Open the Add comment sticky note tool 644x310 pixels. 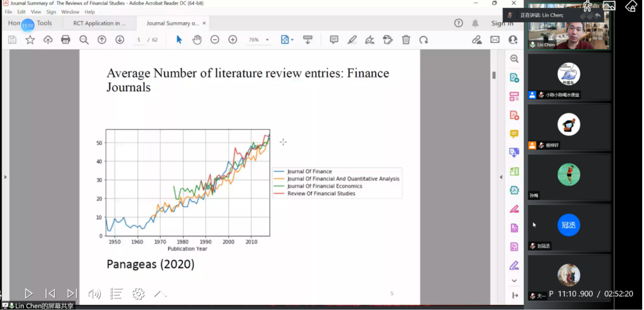tap(334, 40)
